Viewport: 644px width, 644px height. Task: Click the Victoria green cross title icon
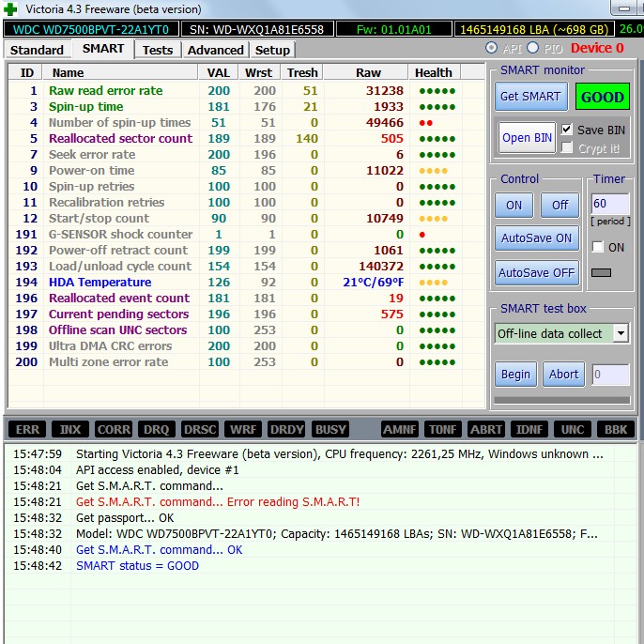point(10,8)
